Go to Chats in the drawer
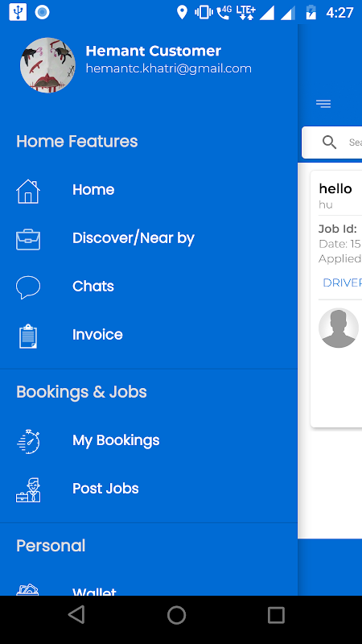 click(149, 287)
